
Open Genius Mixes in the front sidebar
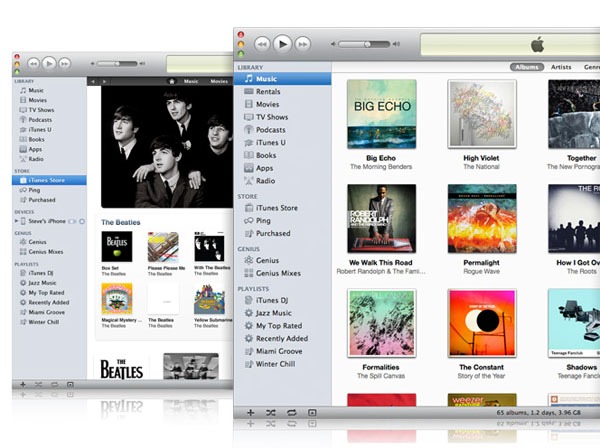[279, 273]
